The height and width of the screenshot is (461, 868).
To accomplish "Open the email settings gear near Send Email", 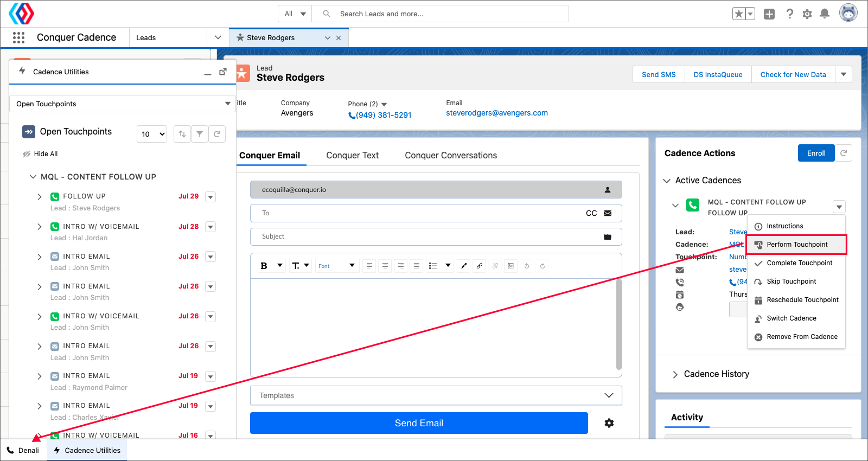I will coord(609,423).
